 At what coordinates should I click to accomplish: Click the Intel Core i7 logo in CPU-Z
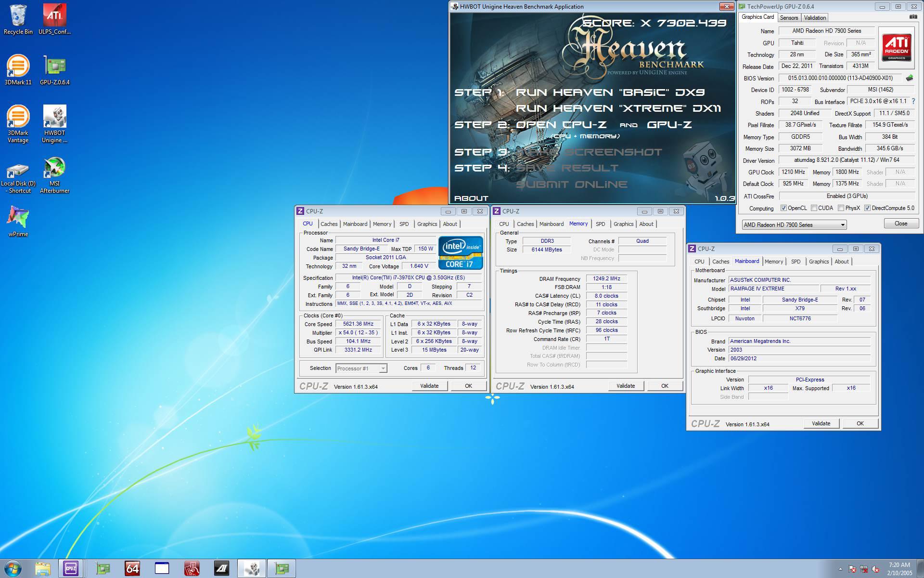pos(461,252)
